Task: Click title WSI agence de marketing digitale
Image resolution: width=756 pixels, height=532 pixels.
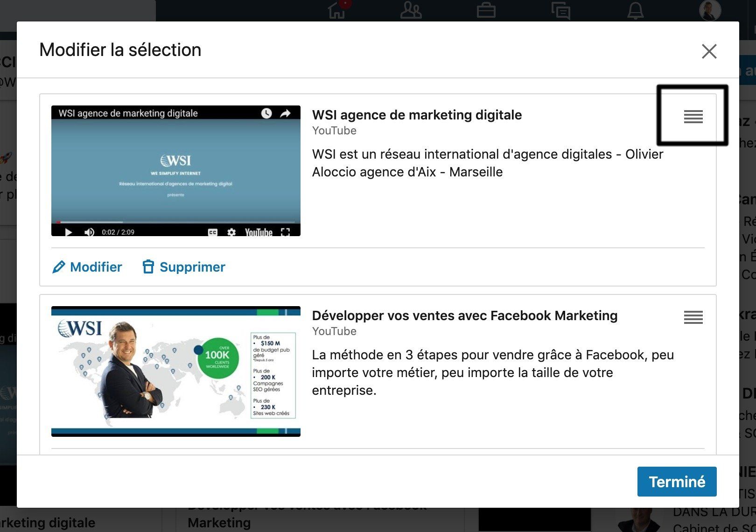Action: [417, 115]
